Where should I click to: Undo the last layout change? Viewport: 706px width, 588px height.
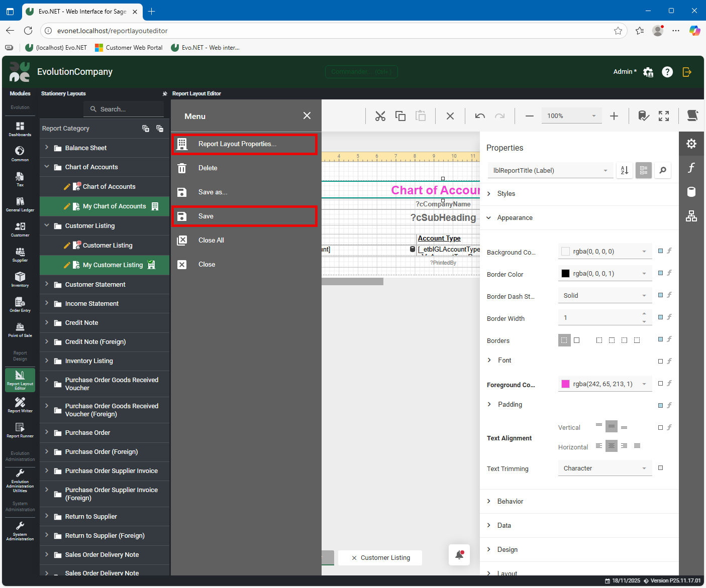[480, 115]
